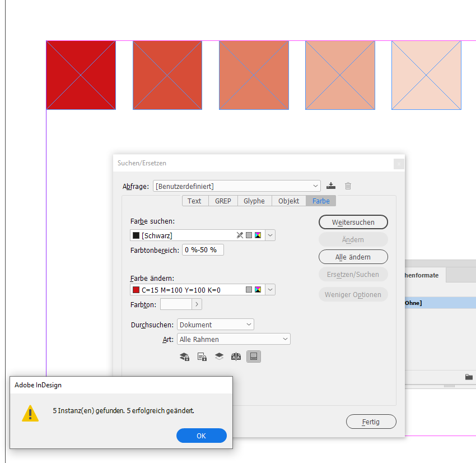The image size is (476, 463).
Task: Click the folder icon at the panel bottom
Action: (x=469, y=377)
